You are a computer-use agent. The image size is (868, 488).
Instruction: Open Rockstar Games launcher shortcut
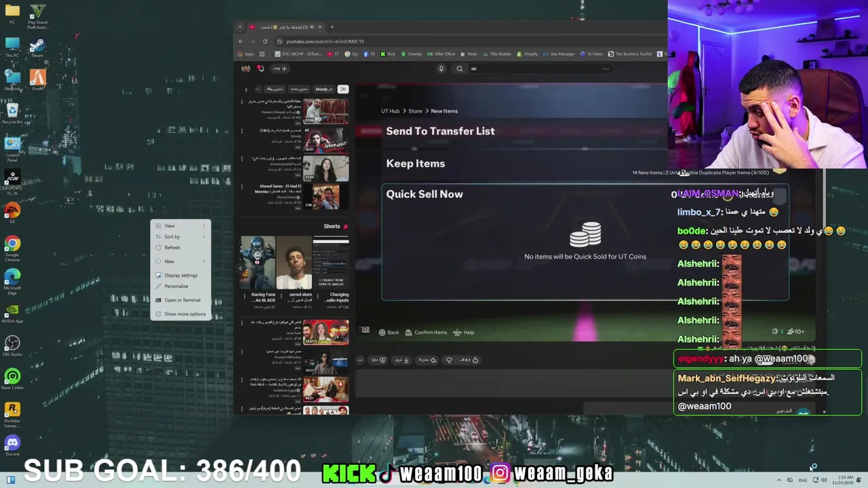12,413
